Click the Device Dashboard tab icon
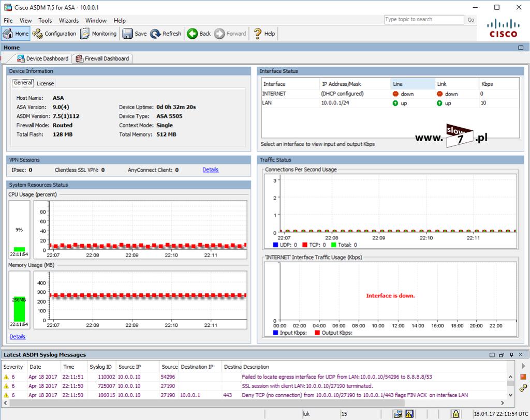The image size is (530, 420). tap(21, 58)
